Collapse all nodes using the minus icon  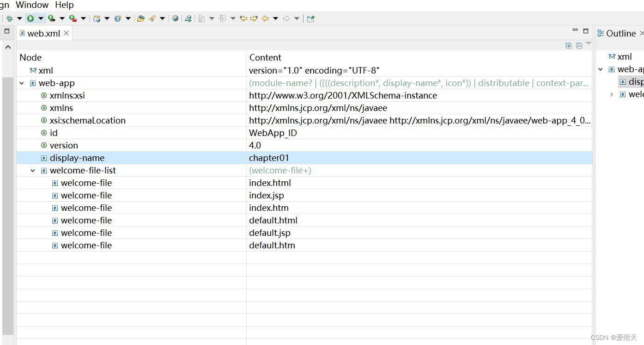(x=579, y=46)
